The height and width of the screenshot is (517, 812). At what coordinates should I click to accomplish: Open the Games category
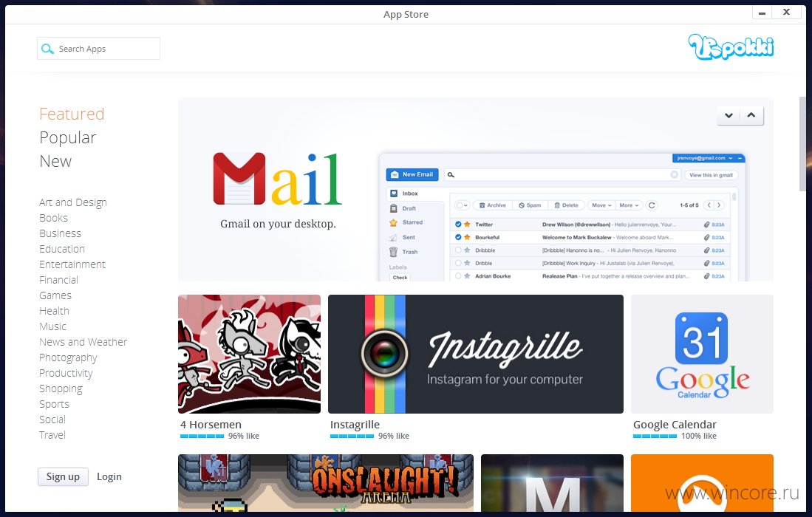(x=55, y=295)
